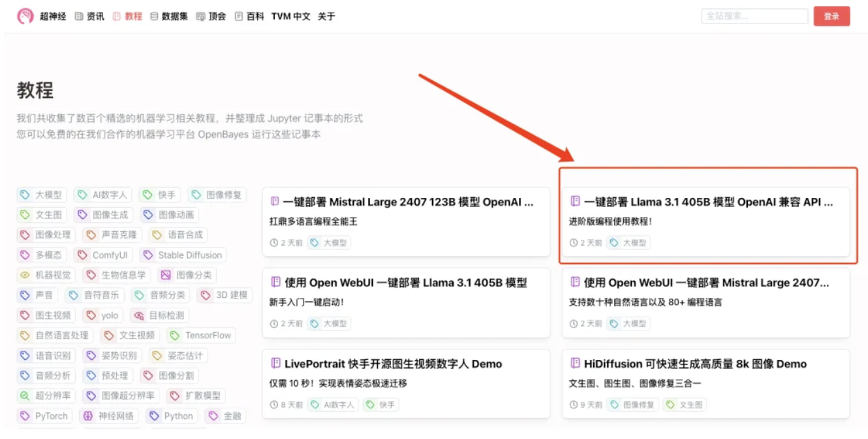This screenshot has height=439, width=868.
Task: Pick the 图像处理 tag
Action: (x=46, y=235)
